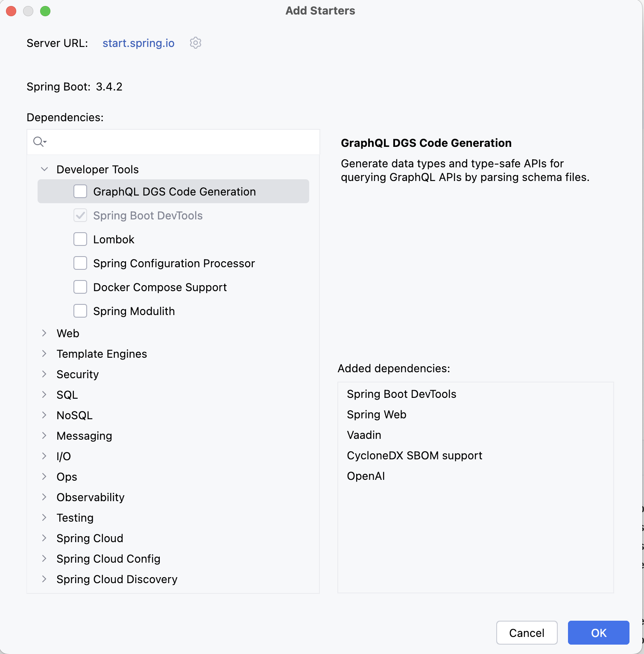Expand the SQL category chevron

(x=44, y=394)
